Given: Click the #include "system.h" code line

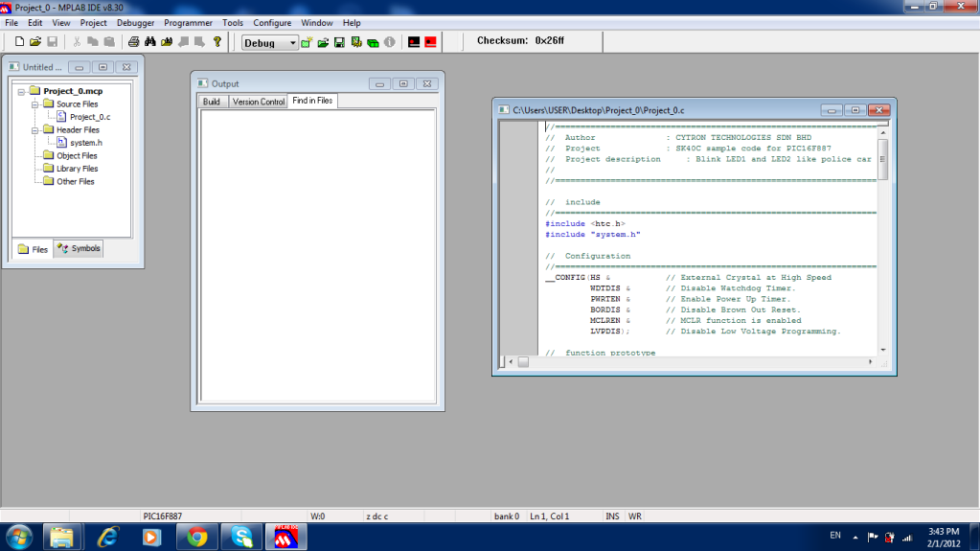Looking at the screenshot, I should point(592,235).
